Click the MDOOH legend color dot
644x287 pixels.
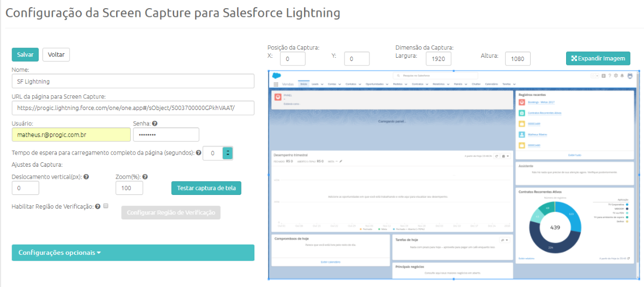[627, 209]
